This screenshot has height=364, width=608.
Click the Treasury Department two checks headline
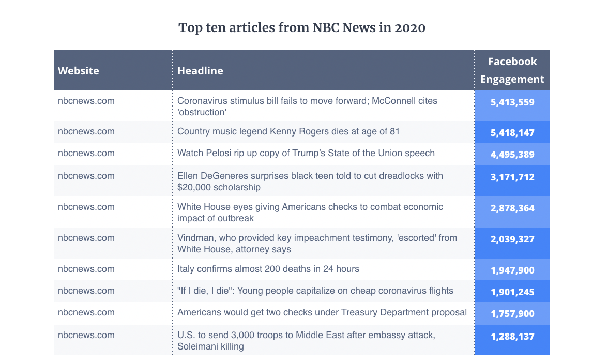[x=322, y=313]
